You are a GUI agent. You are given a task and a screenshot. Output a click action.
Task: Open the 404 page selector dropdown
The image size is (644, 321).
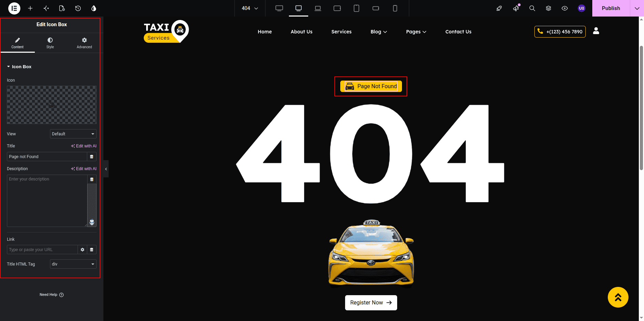[250, 8]
